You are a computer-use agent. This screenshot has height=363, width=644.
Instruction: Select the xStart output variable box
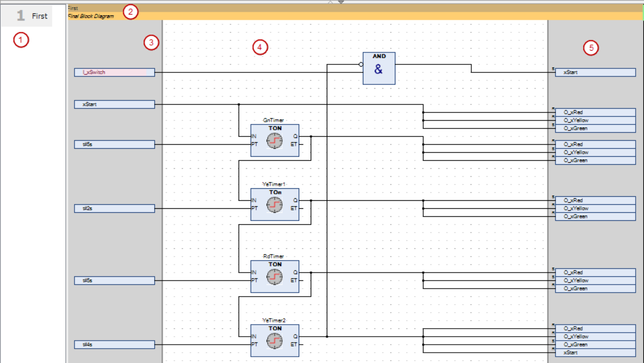(x=595, y=72)
